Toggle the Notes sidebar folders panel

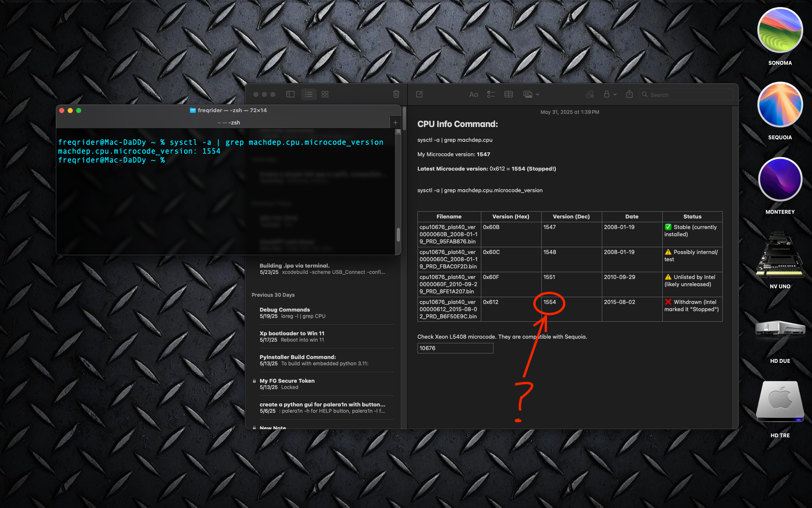pyautogui.click(x=290, y=94)
